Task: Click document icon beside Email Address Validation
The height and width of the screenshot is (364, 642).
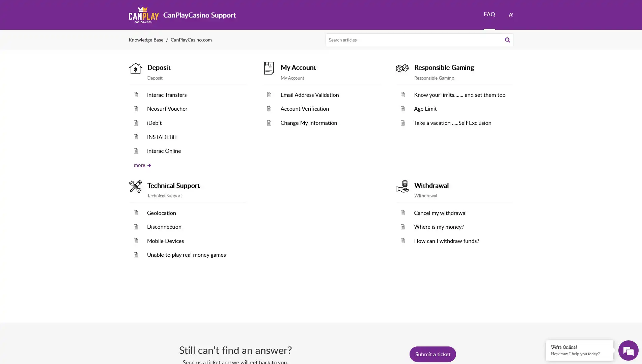Action: 269,95
